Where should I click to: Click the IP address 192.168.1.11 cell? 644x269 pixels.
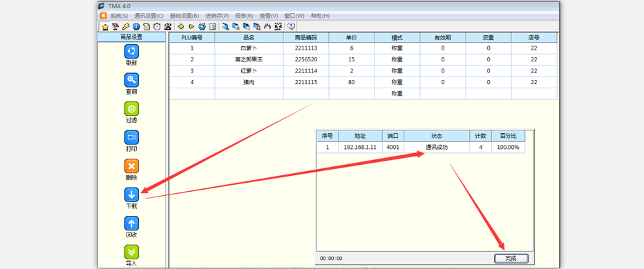point(360,147)
